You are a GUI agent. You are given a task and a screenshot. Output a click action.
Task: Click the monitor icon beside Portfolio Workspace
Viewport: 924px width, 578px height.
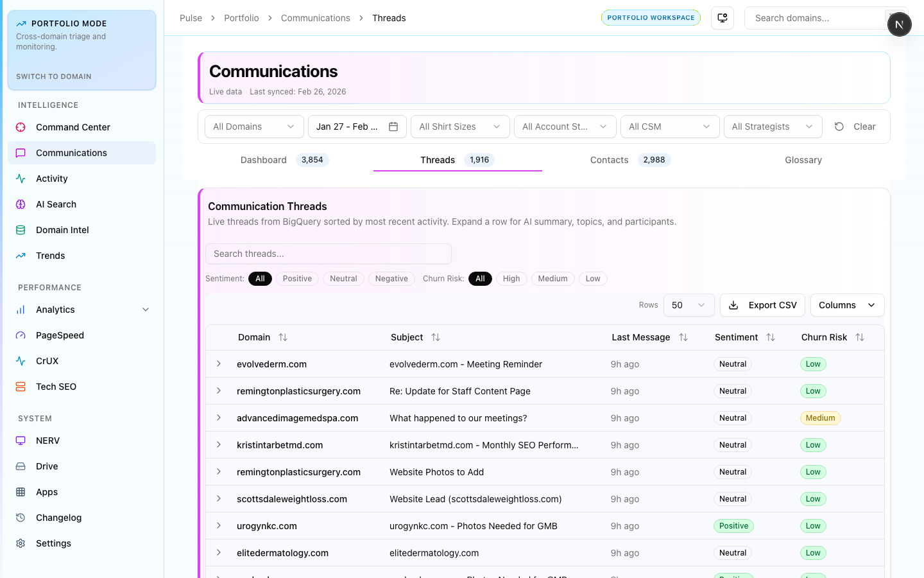click(723, 18)
